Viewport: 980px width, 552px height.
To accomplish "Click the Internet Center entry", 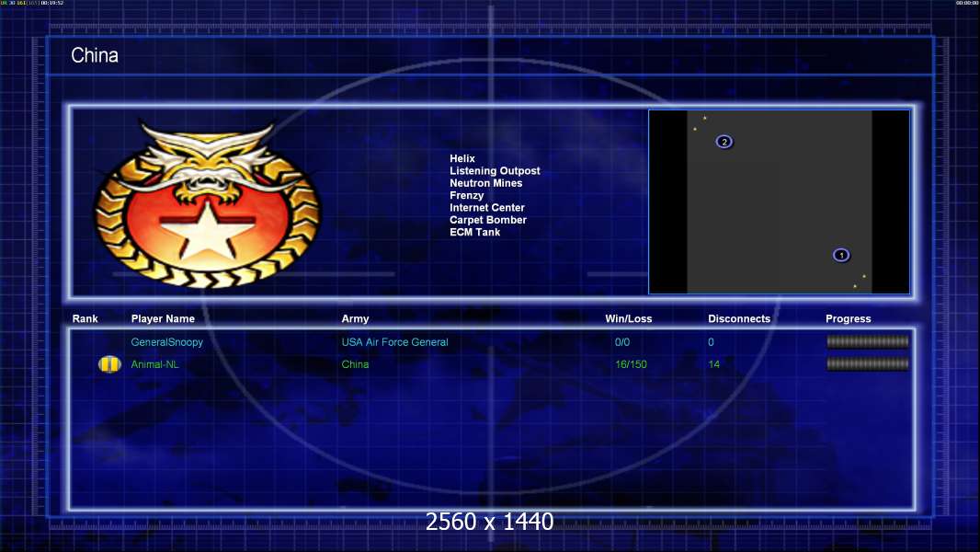I will [487, 208].
